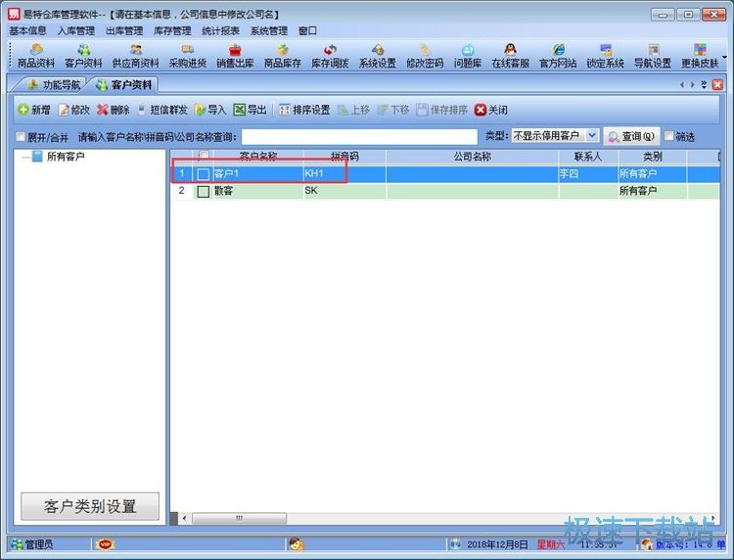
Task: Switch to the 功能导航 tab
Action: tap(53, 85)
